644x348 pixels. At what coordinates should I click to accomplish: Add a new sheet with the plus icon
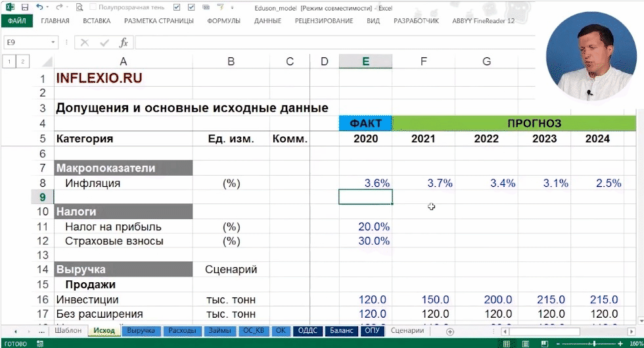[x=450, y=332]
